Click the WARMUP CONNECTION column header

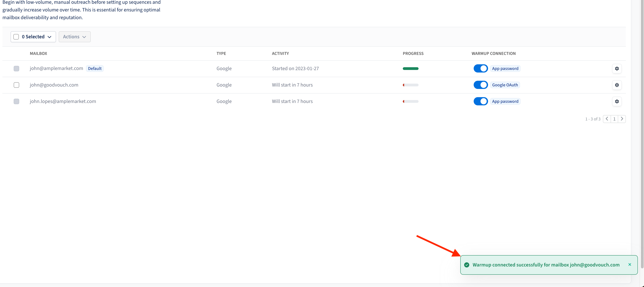tap(493, 54)
